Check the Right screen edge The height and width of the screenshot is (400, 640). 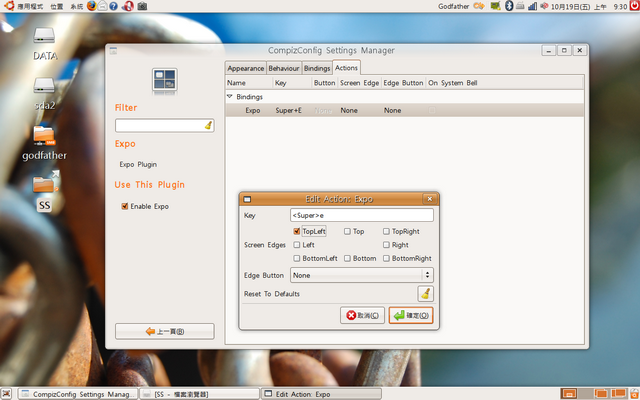(x=386, y=245)
